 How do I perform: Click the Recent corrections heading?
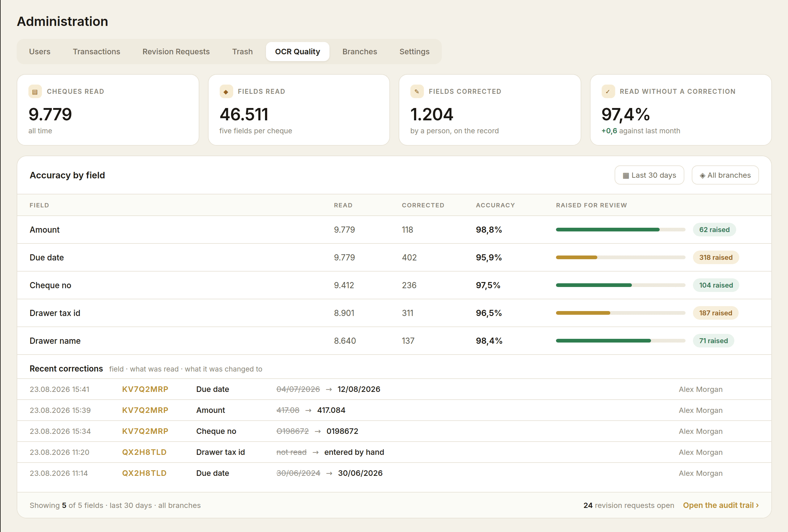pyautogui.click(x=66, y=369)
